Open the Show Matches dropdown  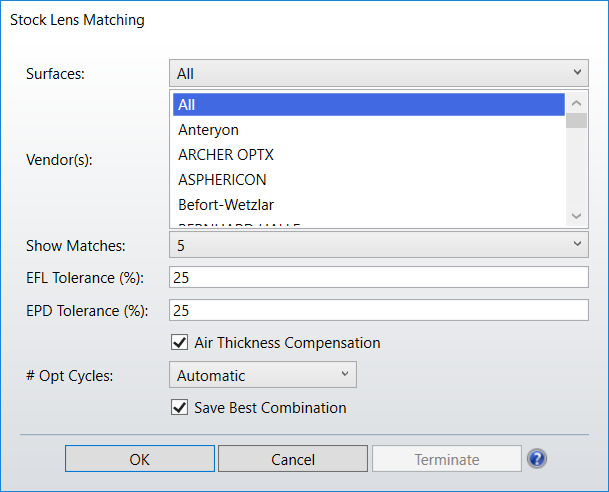(379, 245)
